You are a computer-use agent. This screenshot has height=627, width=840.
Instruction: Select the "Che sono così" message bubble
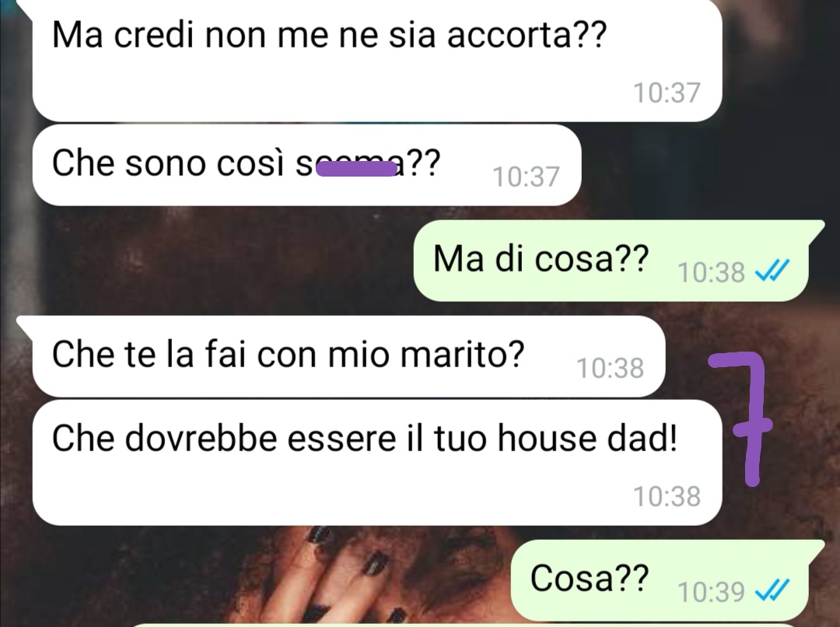pyautogui.click(x=307, y=165)
